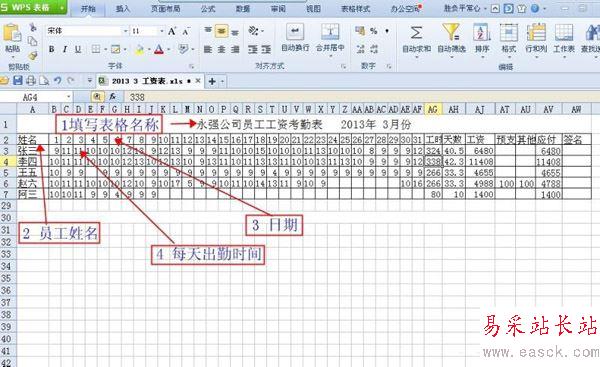Select the Format Painter brush icon
The width and height of the screenshot is (600, 367).
(x=33, y=55)
